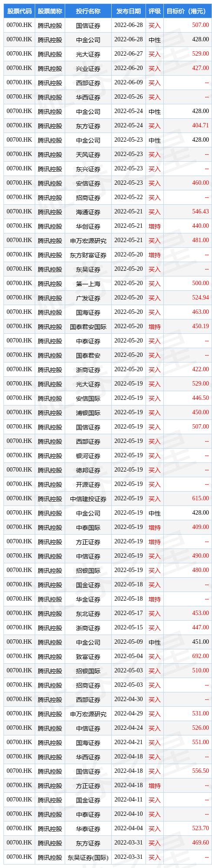Click the 目标价（港元） column header

(x=188, y=11)
